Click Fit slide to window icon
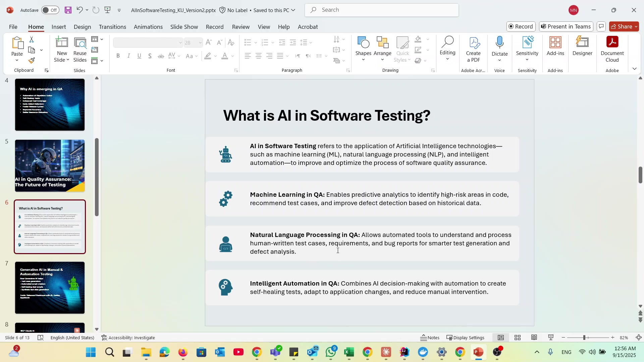This screenshot has height=362, width=644. point(639,338)
